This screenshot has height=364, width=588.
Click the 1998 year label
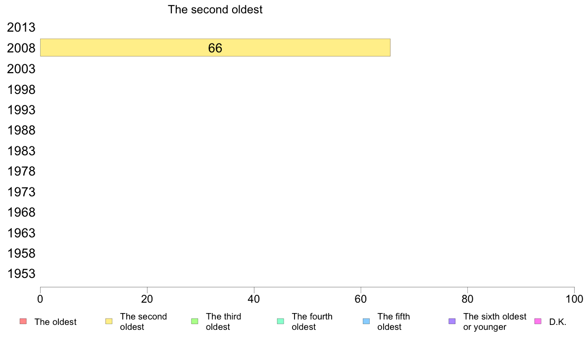pos(21,90)
